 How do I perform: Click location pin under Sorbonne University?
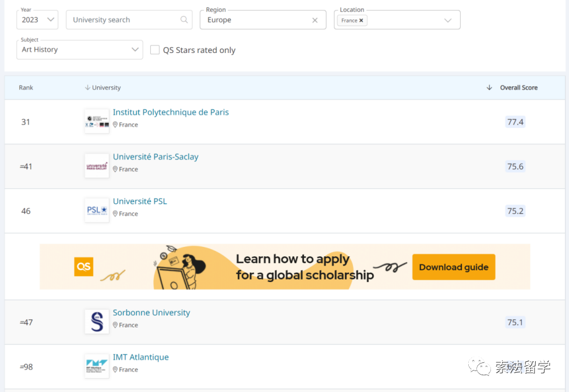pyautogui.click(x=115, y=325)
